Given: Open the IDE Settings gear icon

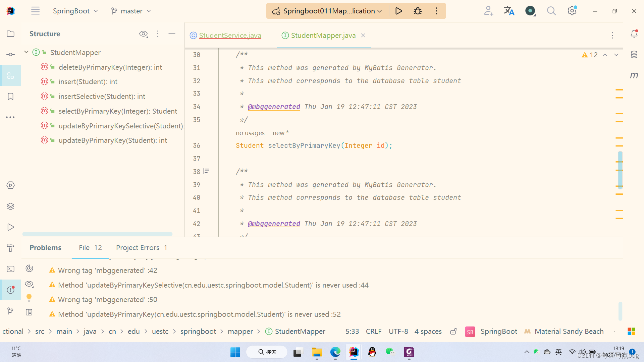Looking at the screenshot, I should click(x=572, y=11).
